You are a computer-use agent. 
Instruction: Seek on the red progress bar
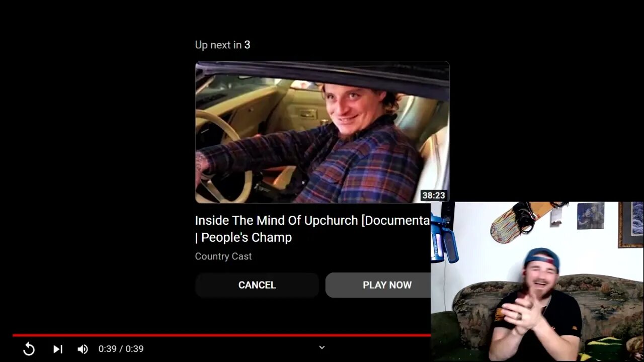click(221, 335)
